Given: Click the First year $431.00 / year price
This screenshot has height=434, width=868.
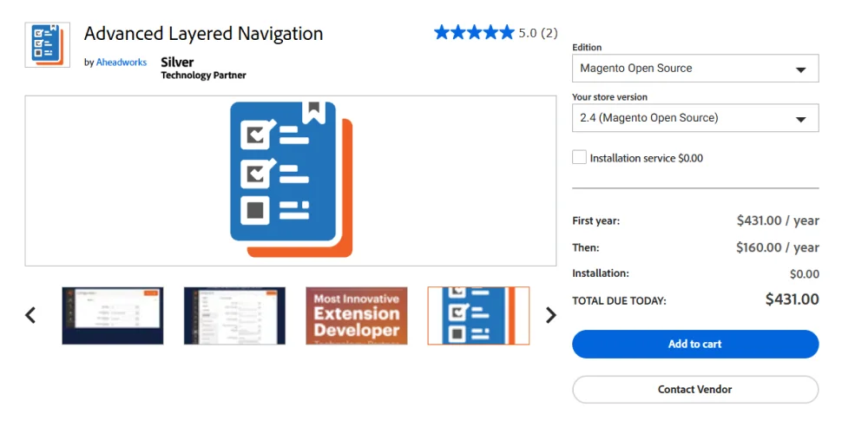Looking at the screenshot, I should 778,220.
